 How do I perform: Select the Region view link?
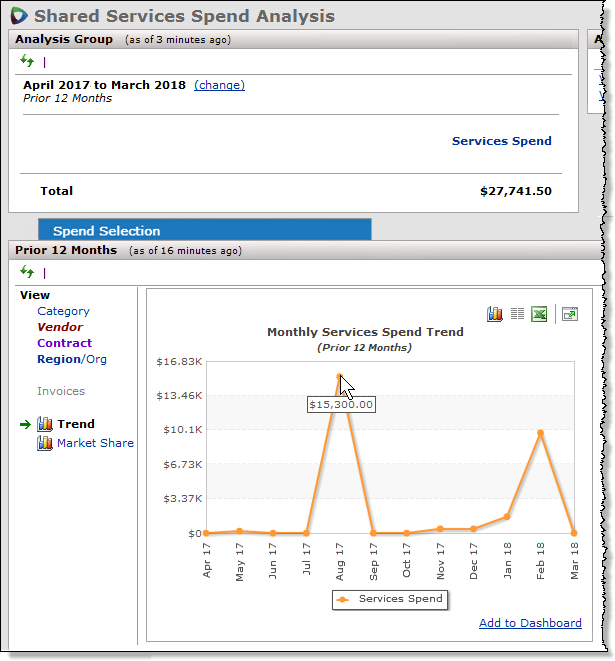coord(58,359)
